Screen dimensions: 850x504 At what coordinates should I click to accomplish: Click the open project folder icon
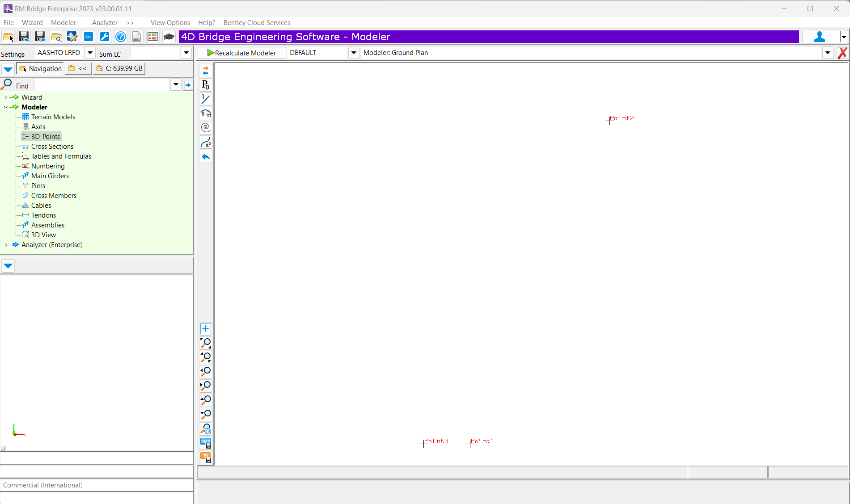(8, 37)
